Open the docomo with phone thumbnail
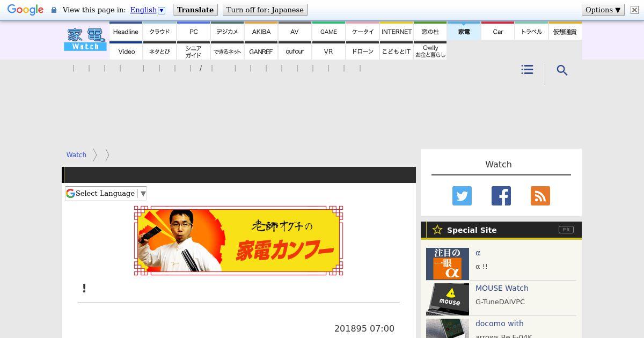Viewport: 644px width, 338px height. [x=448, y=328]
